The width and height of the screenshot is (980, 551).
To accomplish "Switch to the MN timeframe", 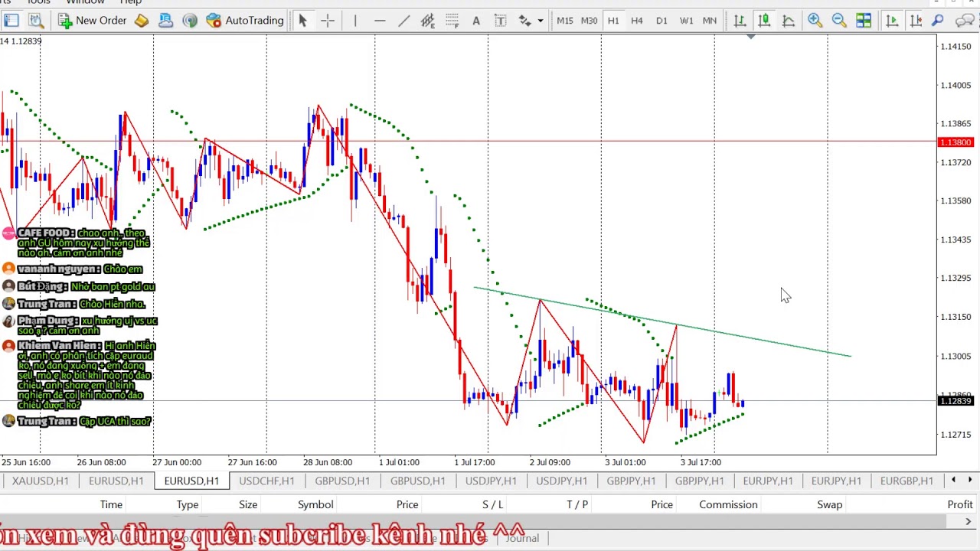I will tap(710, 21).
